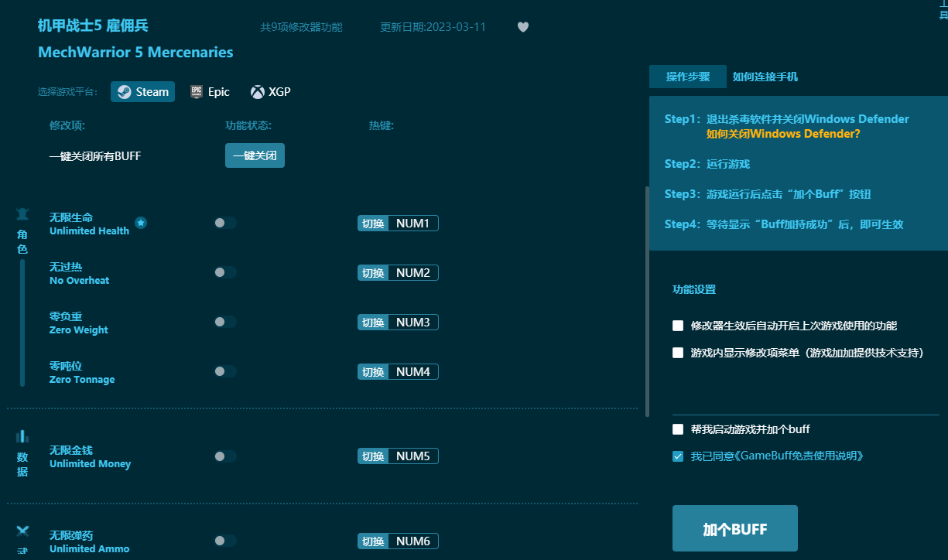Enable the Unlimited Ammo toggle
This screenshot has height=560, width=948.
tap(225, 541)
